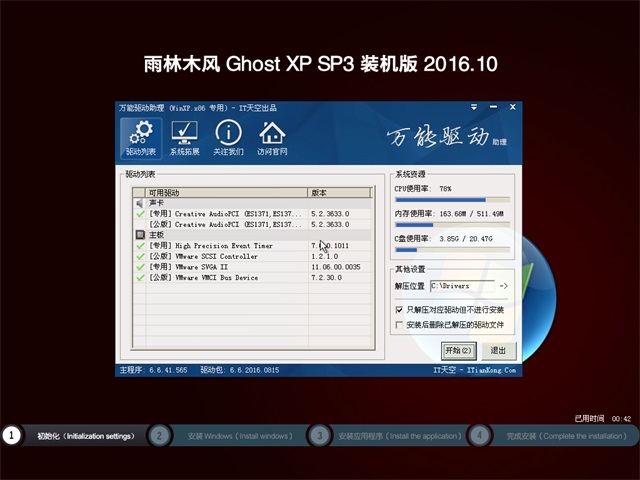The height and width of the screenshot is (480, 640).
Task: Click step 2 安装 Windows indicator
Action: (x=159, y=436)
